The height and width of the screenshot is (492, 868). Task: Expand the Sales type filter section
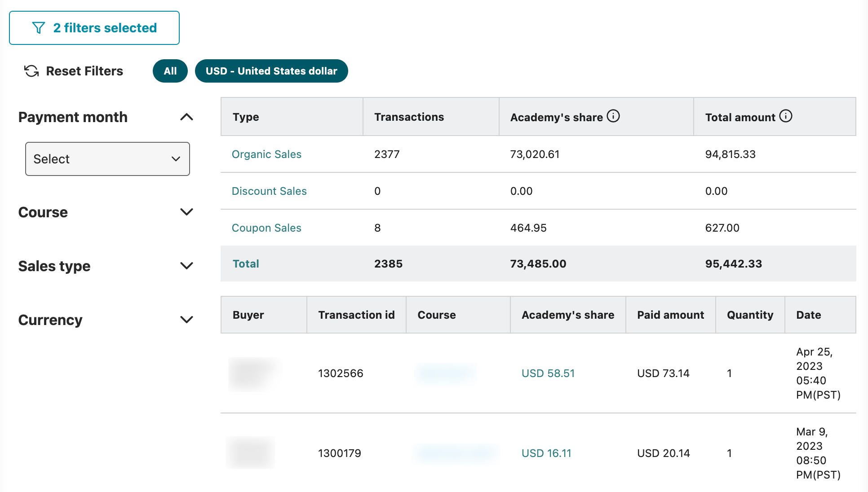(x=186, y=266)
